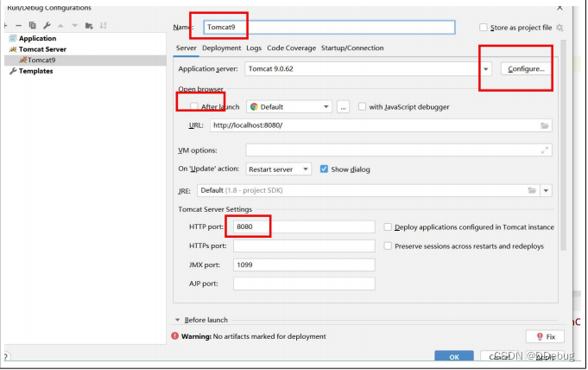The height and width of the screenshot is (370, 588).
Task: Browse folder icon in URL field
Action: (545, 125)
